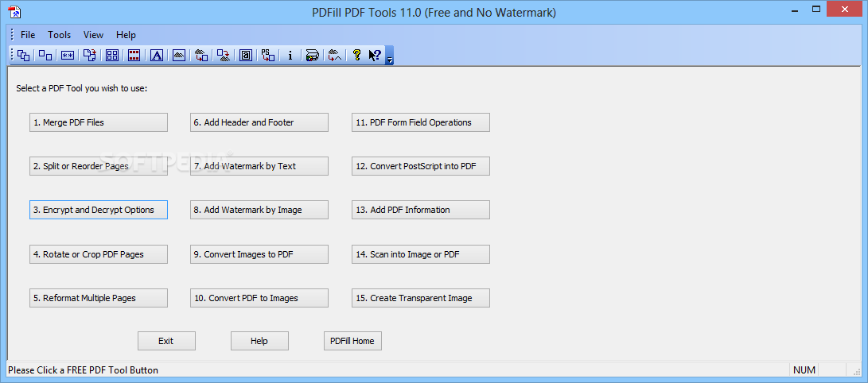The image size is (868, 383).
Task: Click the Exit button
Action: click(166, 341)
